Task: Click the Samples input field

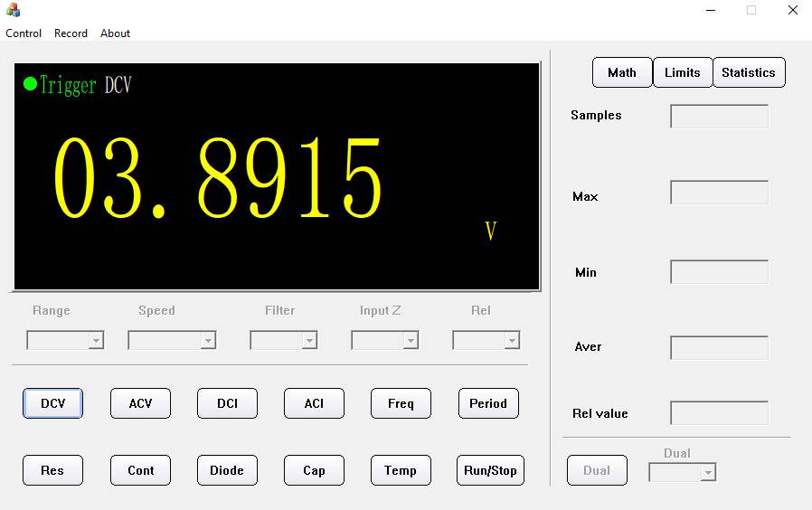Action: 719,117
